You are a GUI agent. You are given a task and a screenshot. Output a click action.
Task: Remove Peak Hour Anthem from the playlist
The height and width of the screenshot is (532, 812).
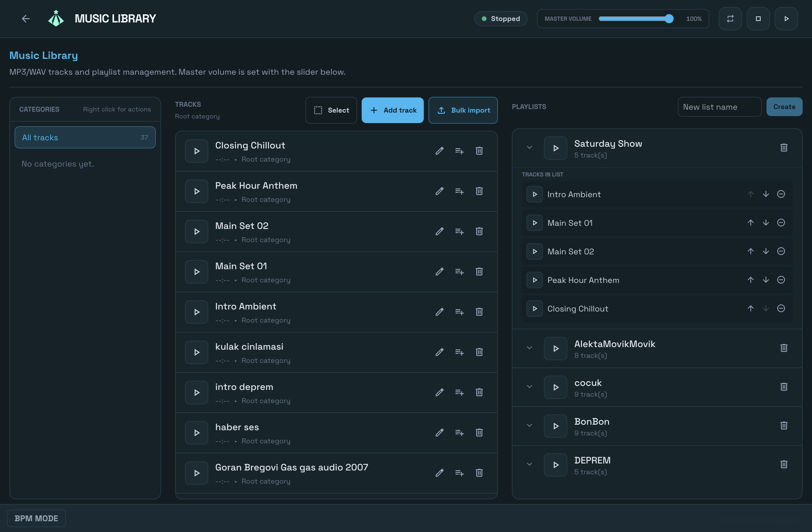(781, 280)
